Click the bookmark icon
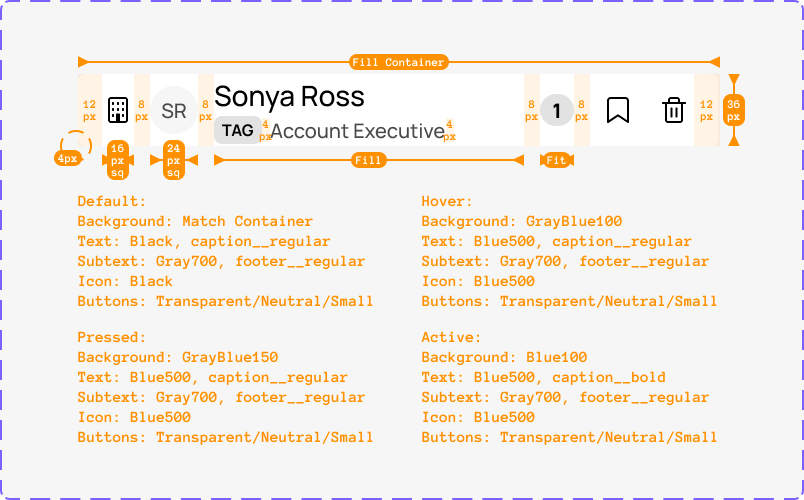Viewport: 804px width, 500px height. coord(618,110)
